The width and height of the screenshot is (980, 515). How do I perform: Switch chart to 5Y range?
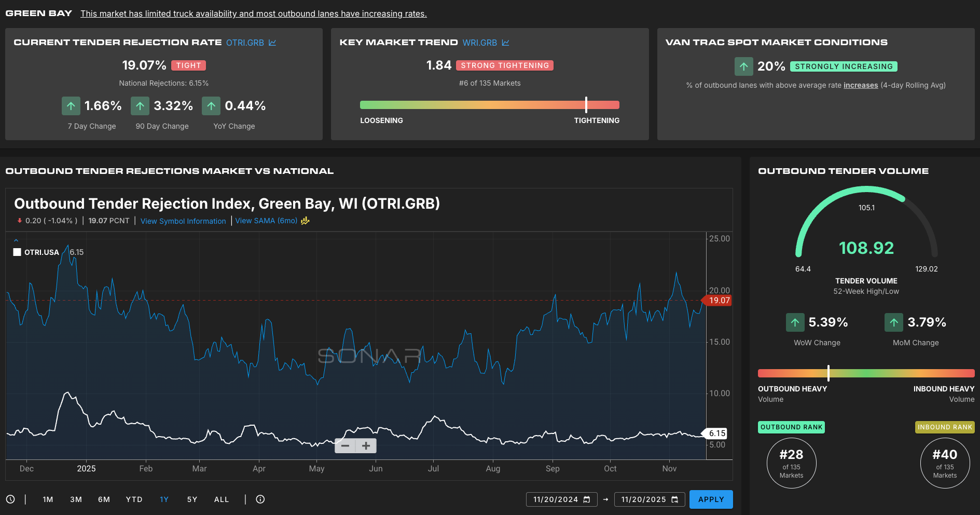[x=192, y=499]
